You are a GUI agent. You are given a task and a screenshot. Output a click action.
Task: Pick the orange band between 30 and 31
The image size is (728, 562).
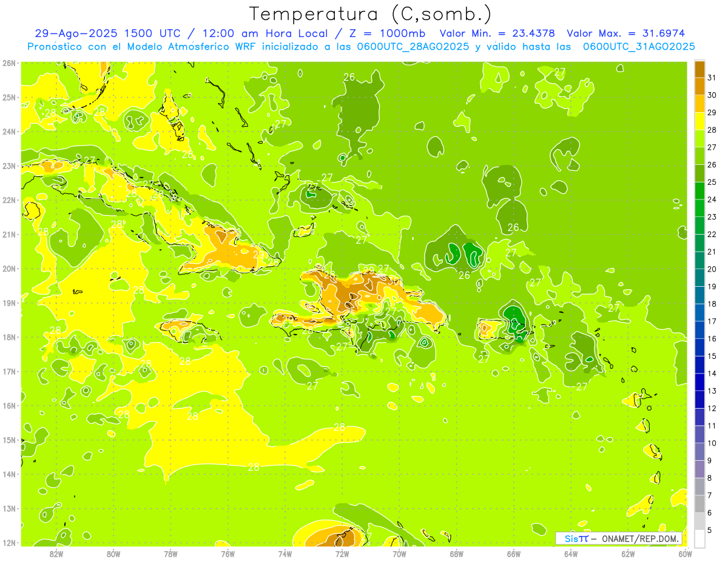point(699,86)
